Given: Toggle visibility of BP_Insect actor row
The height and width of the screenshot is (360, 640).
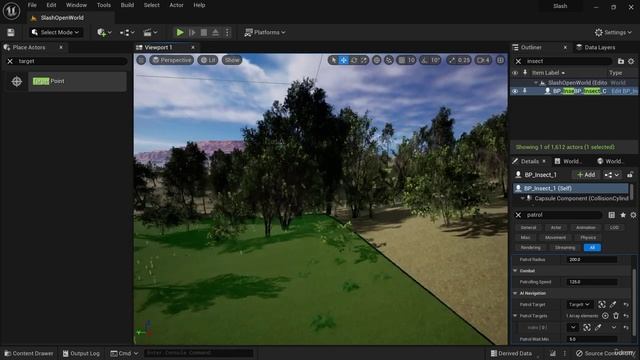Looking at the screenshot, I should pos(515,91).
